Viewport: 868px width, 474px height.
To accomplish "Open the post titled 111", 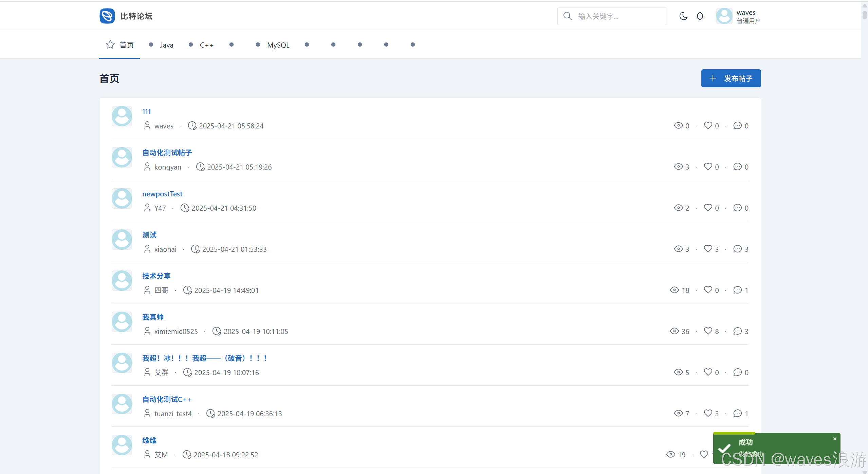I will (146, 111).
